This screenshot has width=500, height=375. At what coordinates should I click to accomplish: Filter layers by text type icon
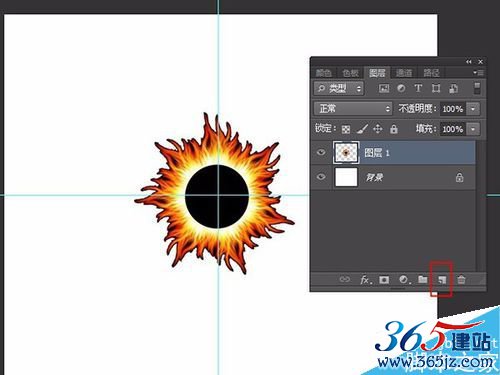[418, 88]
